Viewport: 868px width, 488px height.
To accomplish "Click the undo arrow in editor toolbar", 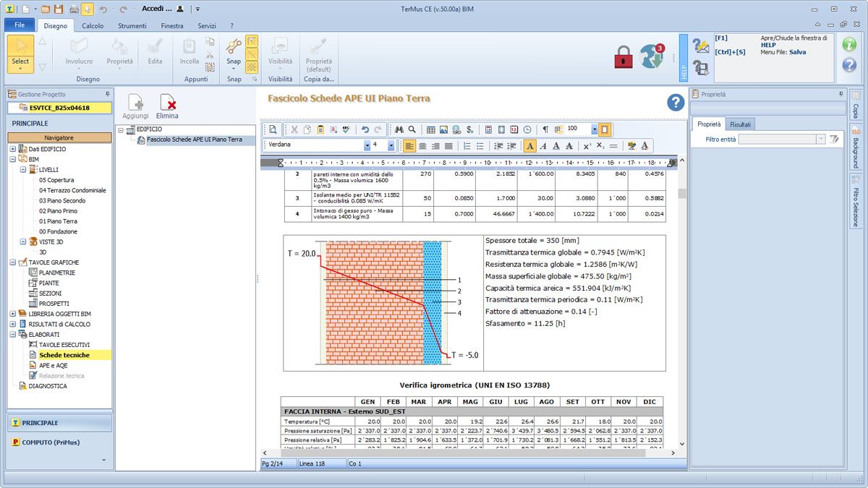I will 365,129.
